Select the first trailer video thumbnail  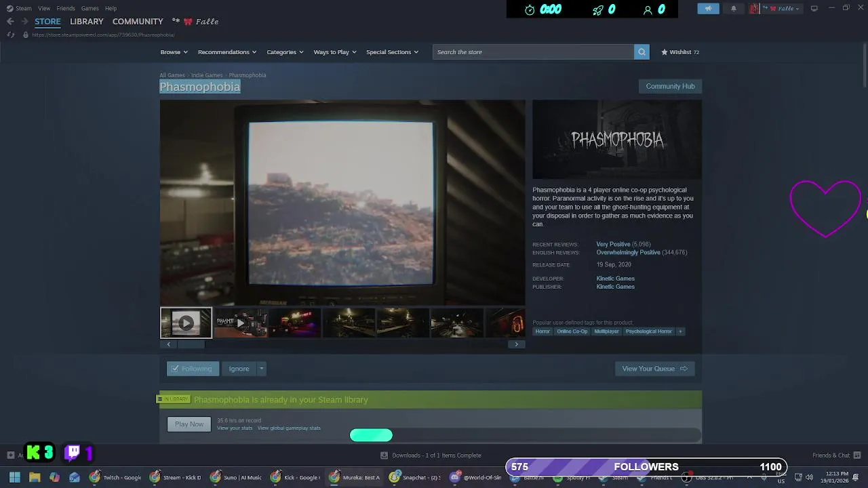click(x=186, y=323)
